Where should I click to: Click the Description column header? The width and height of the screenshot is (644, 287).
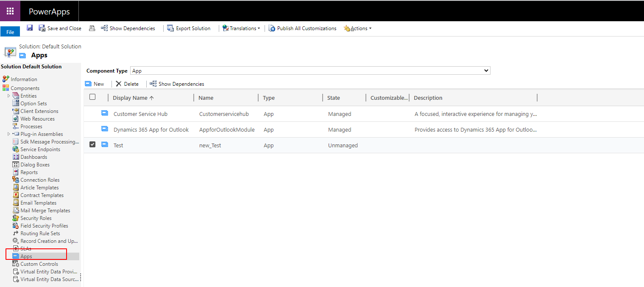(x=428, y=98)
